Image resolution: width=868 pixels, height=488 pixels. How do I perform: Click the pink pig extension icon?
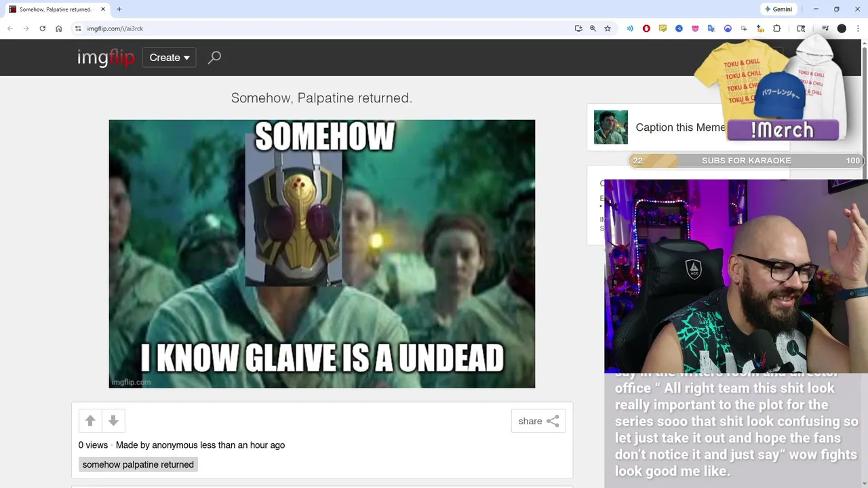[695, 28]
